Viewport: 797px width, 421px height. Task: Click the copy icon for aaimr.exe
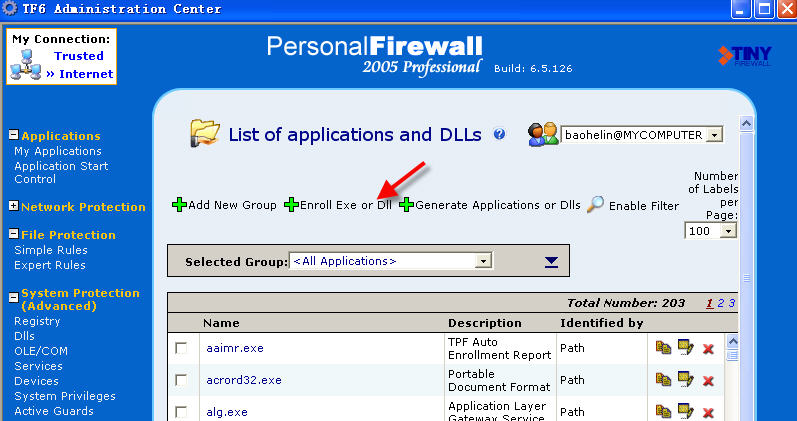click(663, 348)
